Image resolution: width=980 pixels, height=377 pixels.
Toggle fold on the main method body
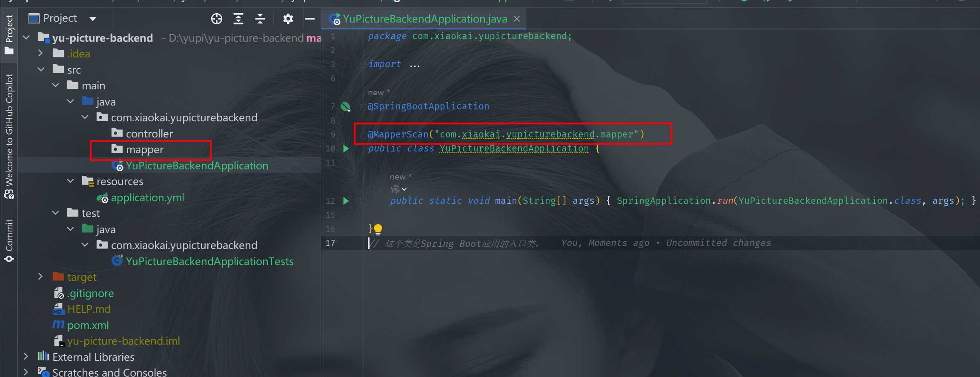(x=363, y=201)
